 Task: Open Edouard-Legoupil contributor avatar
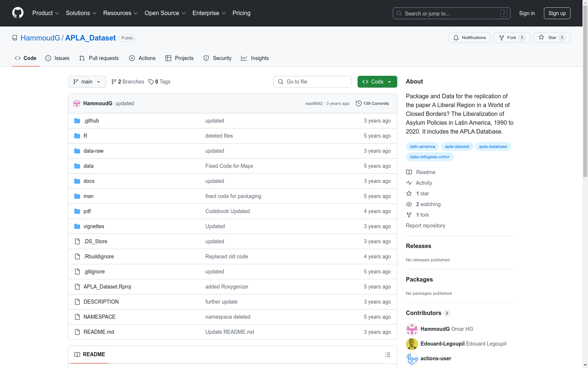click(x=412, y=344)
